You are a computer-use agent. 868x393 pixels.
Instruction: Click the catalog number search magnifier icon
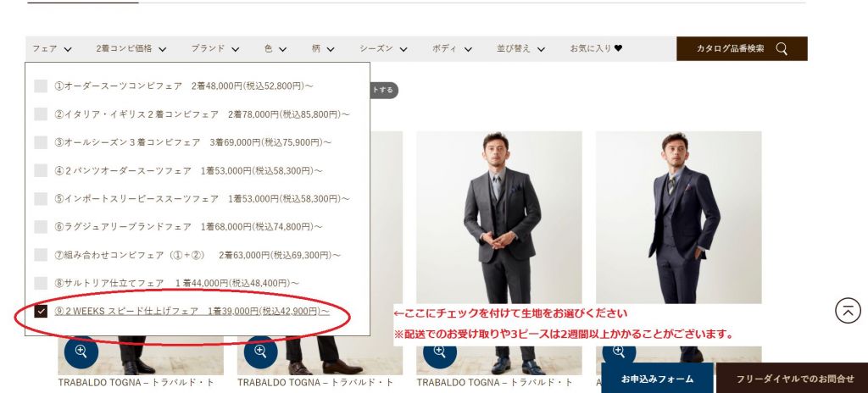point(781,49)
